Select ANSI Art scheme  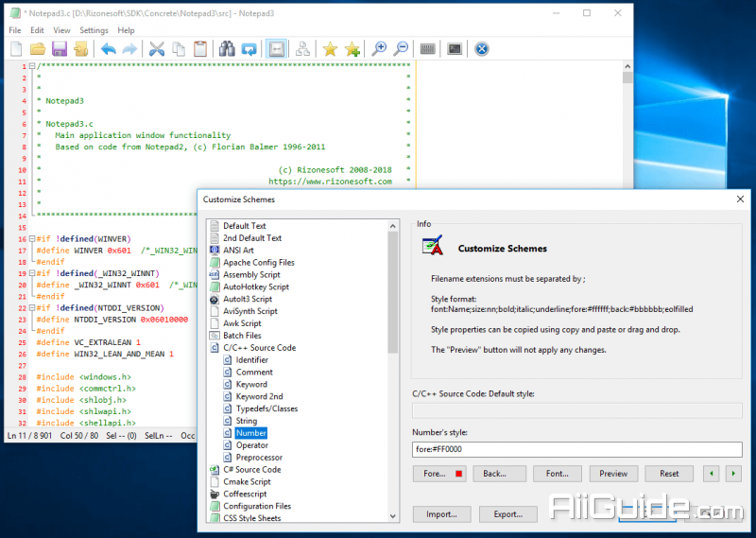pos(238,250)
